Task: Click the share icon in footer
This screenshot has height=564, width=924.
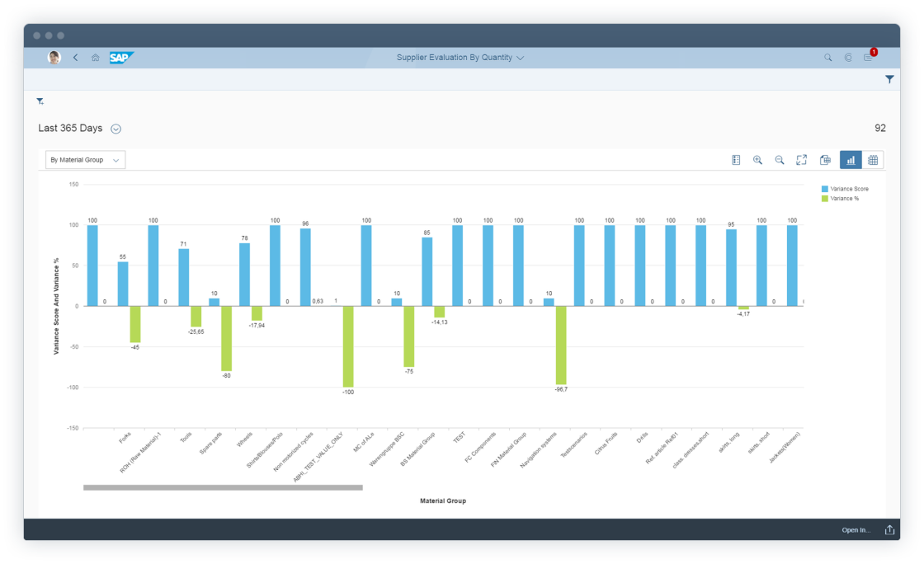Action: pos(889,530)
